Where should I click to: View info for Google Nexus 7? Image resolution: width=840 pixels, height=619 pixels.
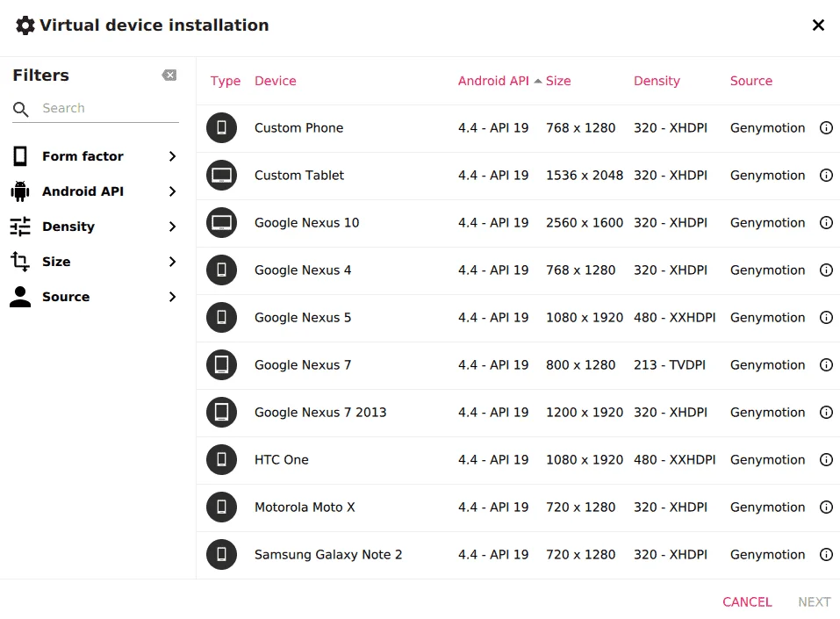tap(826, 364)
